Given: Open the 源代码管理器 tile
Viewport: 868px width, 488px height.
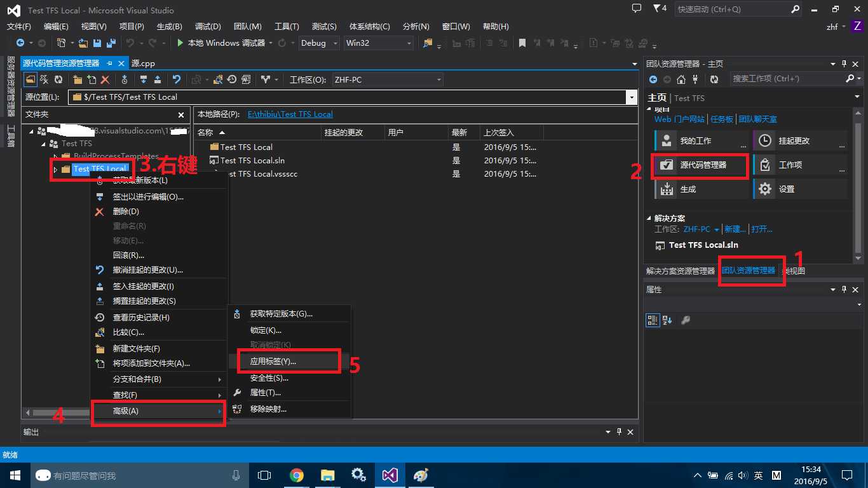Looking at the screenshot, I should tap(702, 165).
